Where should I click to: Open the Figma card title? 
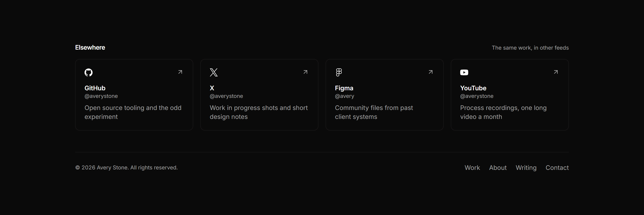(x=344, y=88)
